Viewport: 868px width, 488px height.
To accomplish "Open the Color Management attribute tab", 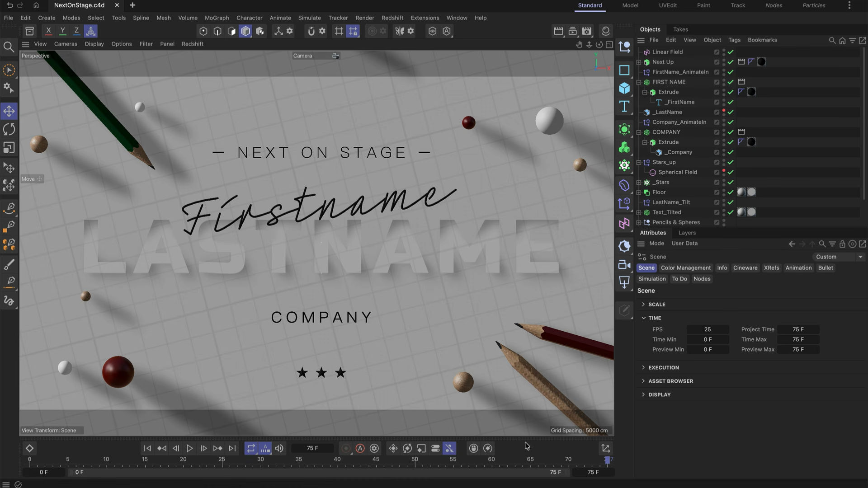I will pos(685,268).
